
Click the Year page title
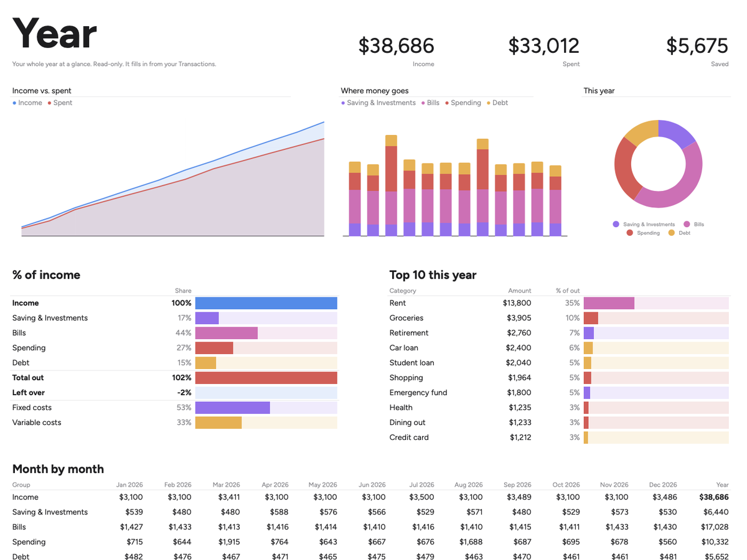tap(55, 34)
